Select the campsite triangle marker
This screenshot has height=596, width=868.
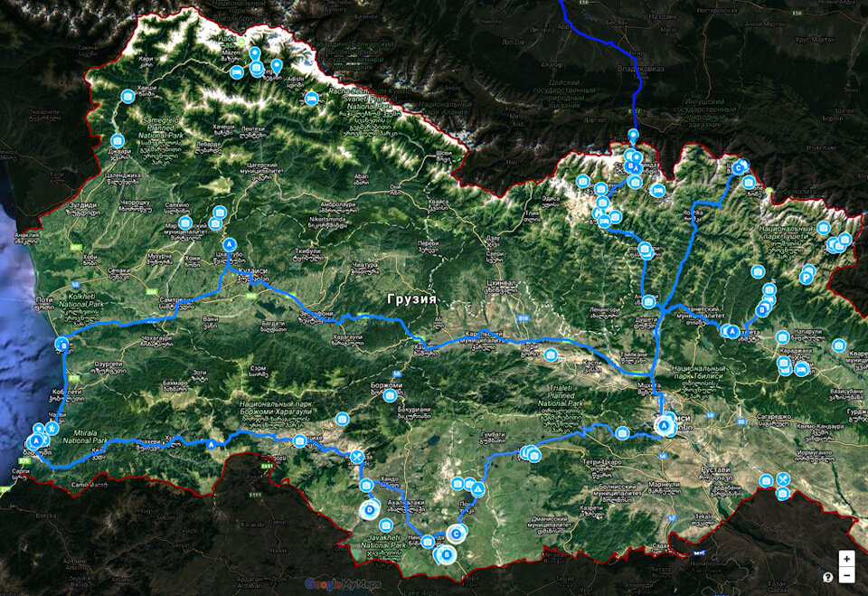(x=477, y=489)
